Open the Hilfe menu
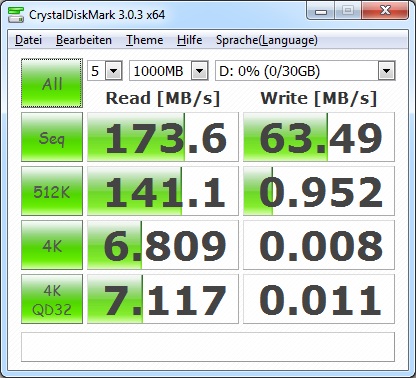The image size is (416, 378). point(189,40)
